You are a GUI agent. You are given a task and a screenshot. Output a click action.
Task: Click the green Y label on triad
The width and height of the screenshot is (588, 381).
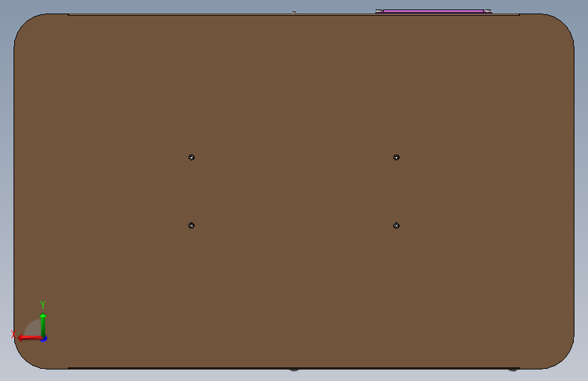(43, 304)
